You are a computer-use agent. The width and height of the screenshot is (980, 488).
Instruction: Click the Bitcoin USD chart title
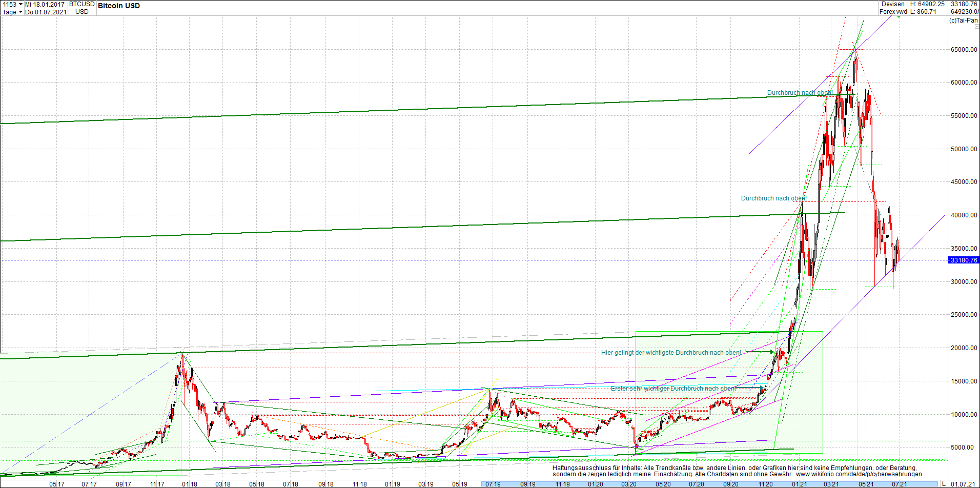(x=119, y=6)
